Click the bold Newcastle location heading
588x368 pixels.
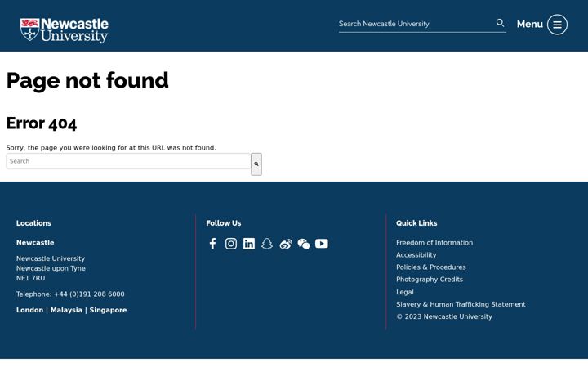pyautogui.click(x=35, y=243)
